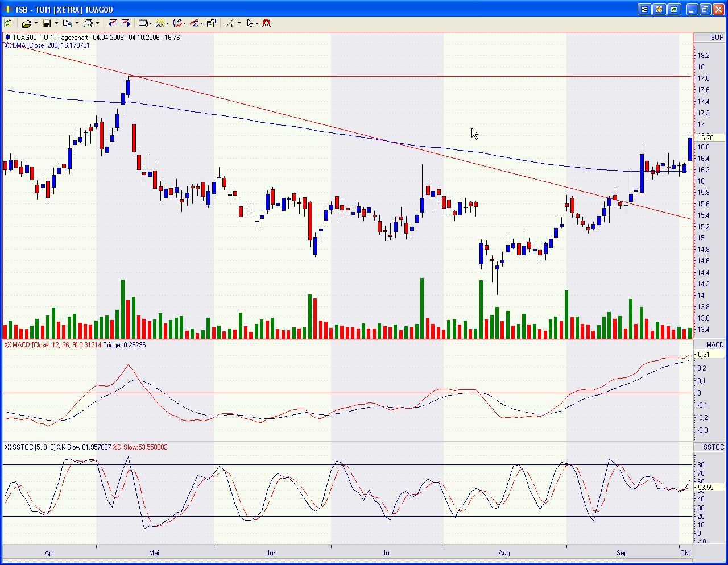
Task: Click the green arrow title bar button
Action: point(674,9)
